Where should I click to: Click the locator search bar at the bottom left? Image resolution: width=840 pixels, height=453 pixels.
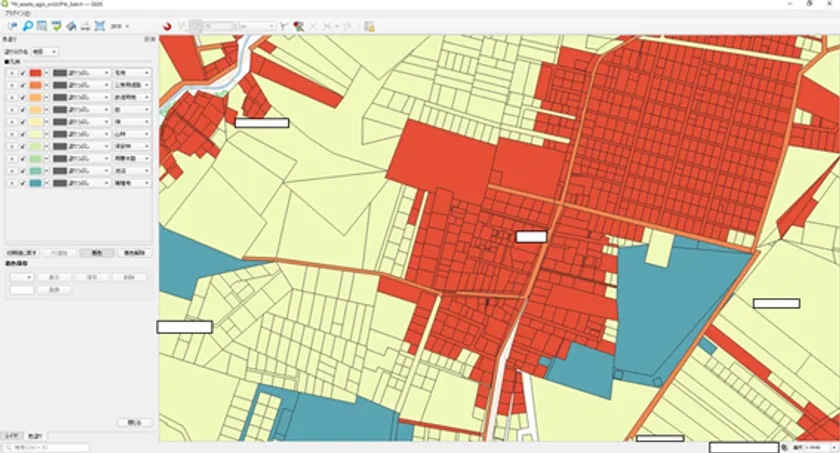click(46, 447)
